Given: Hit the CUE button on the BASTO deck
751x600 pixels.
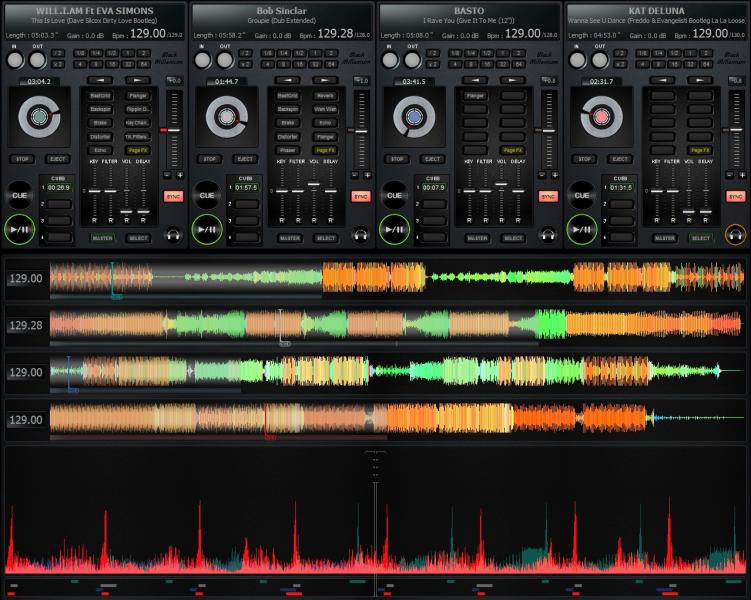Looking at the screenshot, I should pos(394,195).
